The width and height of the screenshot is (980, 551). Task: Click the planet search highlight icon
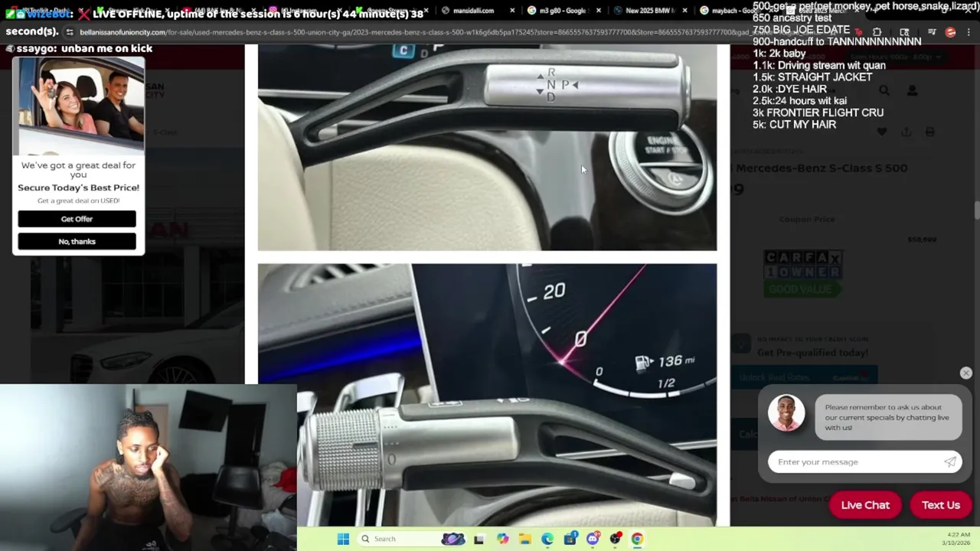pos(452,539)
